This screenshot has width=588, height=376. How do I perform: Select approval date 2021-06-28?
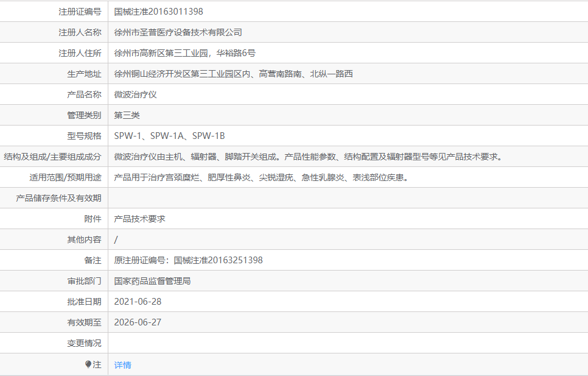tap(138, 302)
